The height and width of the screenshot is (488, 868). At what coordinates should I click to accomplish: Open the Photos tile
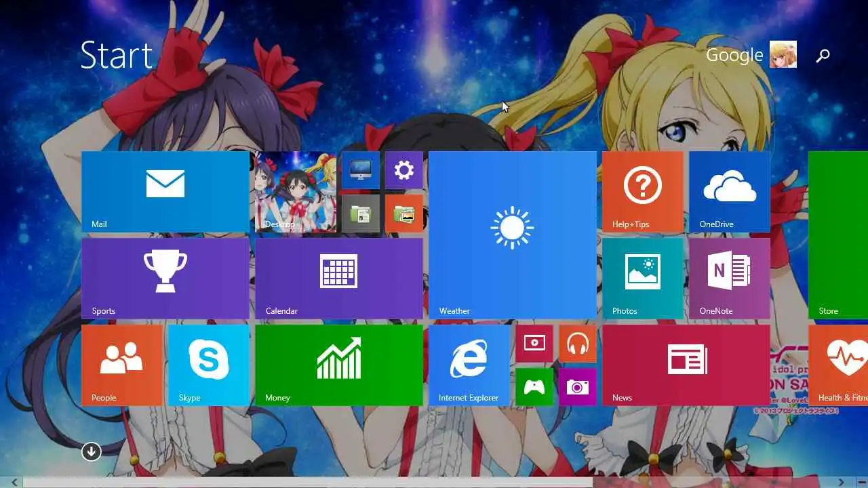coord(642,279)
